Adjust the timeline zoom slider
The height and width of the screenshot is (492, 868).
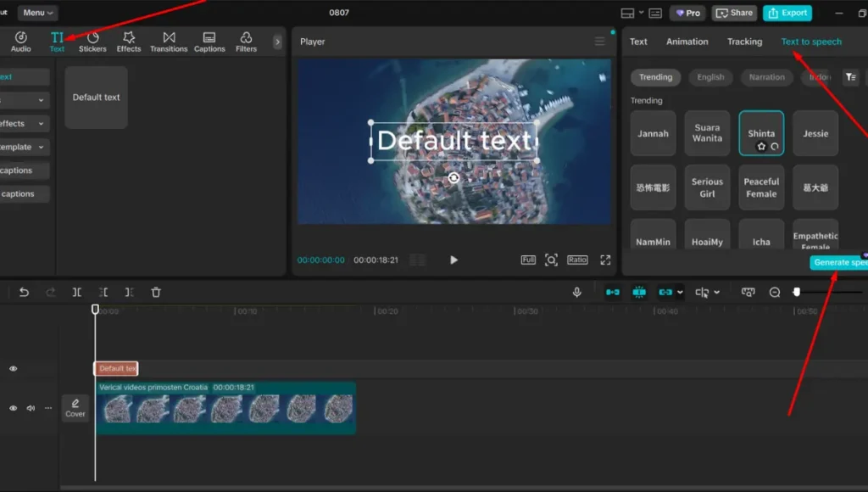(x=797, y=292)
